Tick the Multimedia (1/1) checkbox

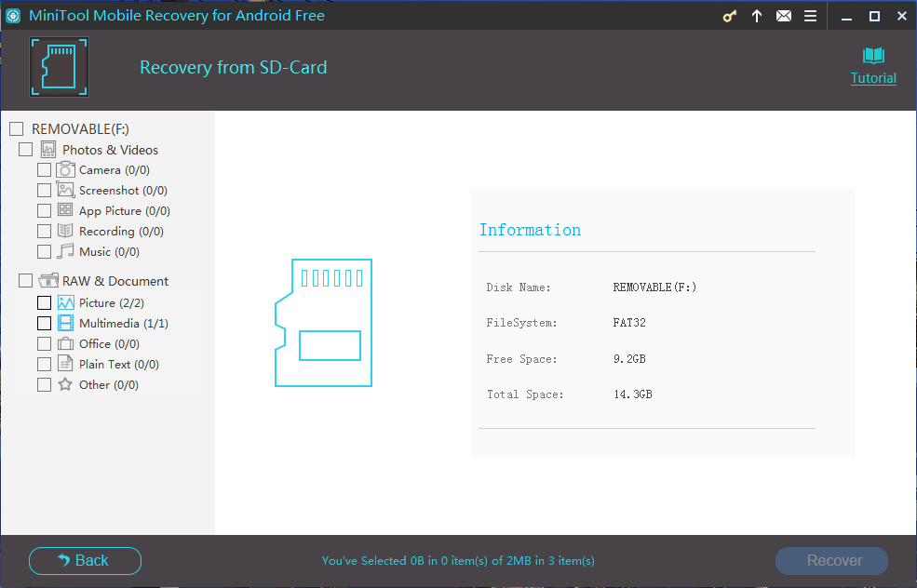pos(45,323)
